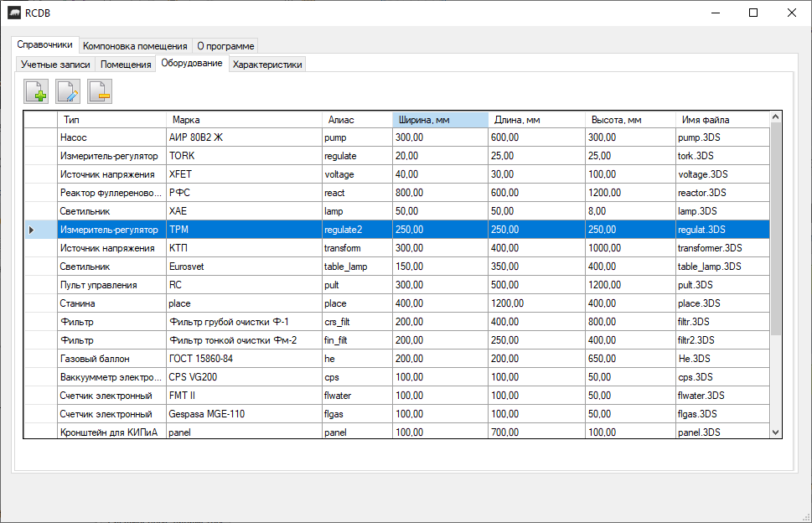This screenshot has width=812, height=523.
Task: Click the Eurosvet cell in Марка column
Action: (243, 267)
